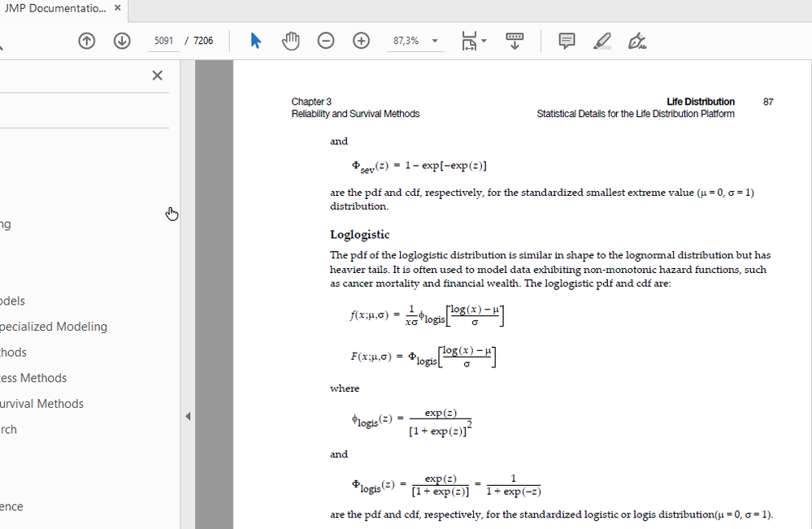
Task: Click the scrolling mode keyboard-arrow icon
Action: (x=515, y=41)
